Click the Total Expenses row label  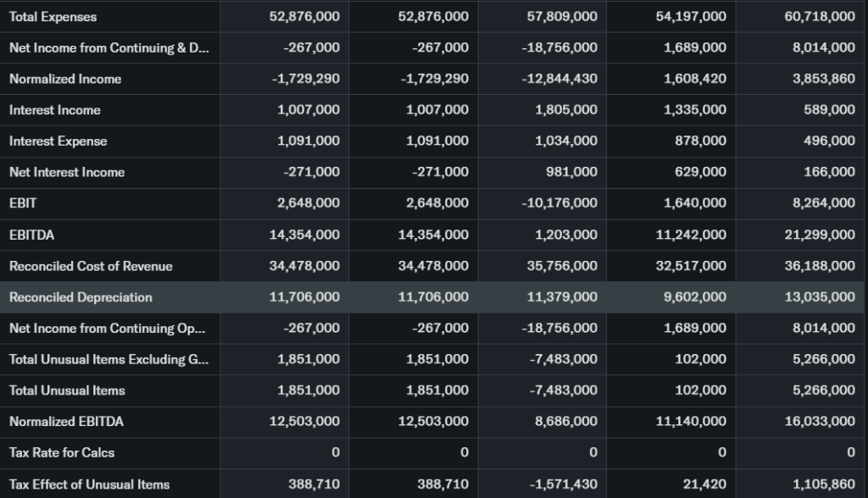pyautogui.click(x=53, y=17)
